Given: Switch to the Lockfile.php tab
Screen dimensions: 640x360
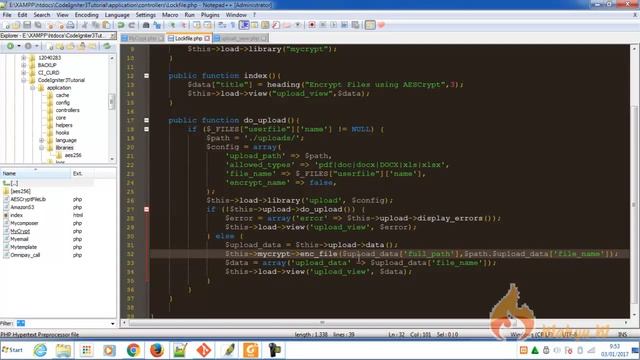Looking at the screenshot, I should tap(188, 38).
